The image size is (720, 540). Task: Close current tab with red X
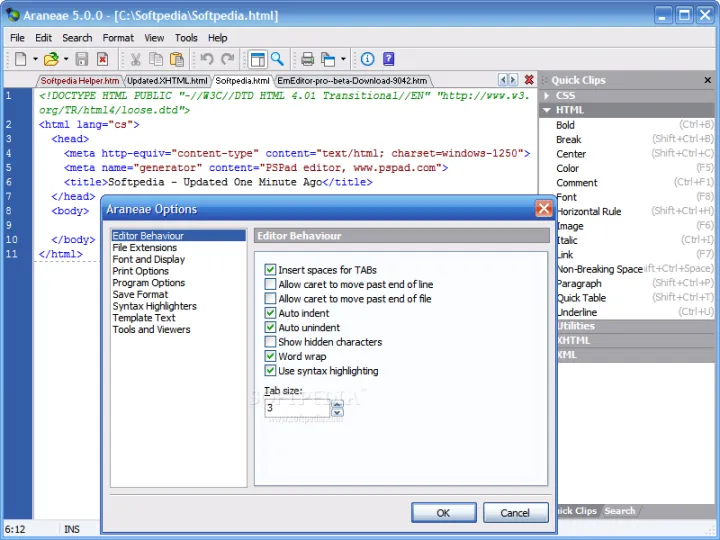529,80
